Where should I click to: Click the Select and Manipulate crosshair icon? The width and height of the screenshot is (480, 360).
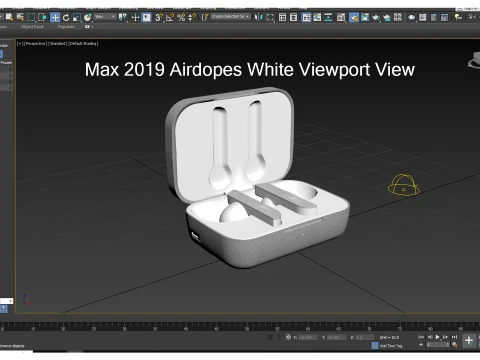[135, 17]
